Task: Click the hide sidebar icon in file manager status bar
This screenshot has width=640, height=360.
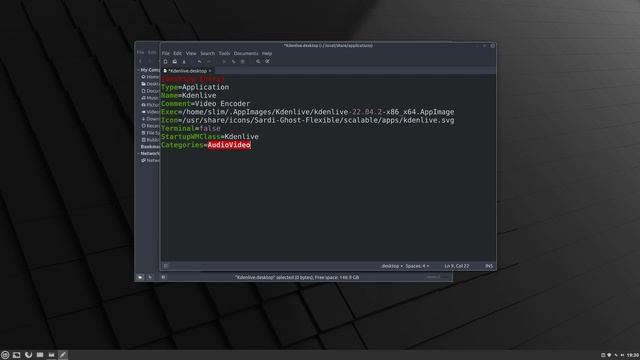Action: pyautogui.click(x=163, y=277)
